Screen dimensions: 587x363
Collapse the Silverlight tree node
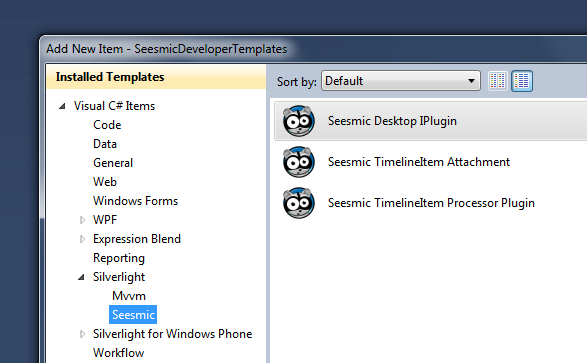click(x=81, y=277)
